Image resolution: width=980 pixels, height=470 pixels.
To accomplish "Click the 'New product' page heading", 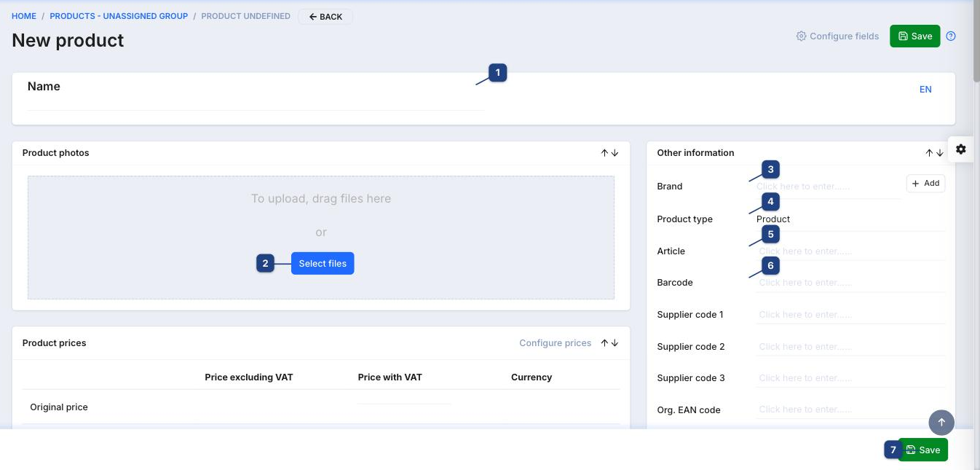I will click(68, 40).
